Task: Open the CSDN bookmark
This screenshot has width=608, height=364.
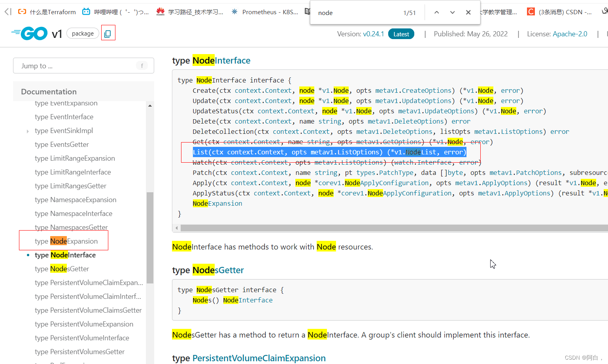Action: (x=559, y=12)
